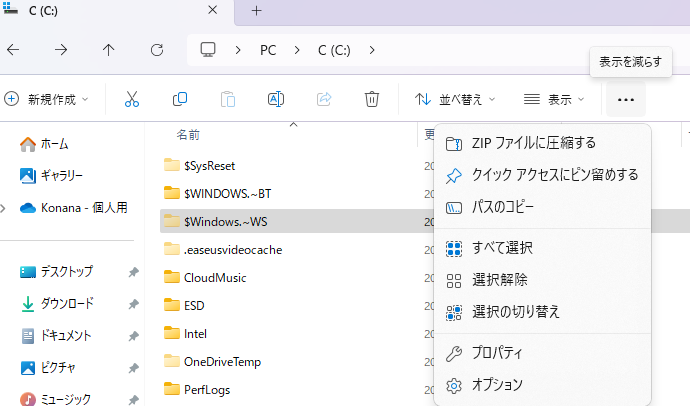Click pin icon next to ドキュメント
The width and height of the screenshot is (690, 406).
click(133, 336)
